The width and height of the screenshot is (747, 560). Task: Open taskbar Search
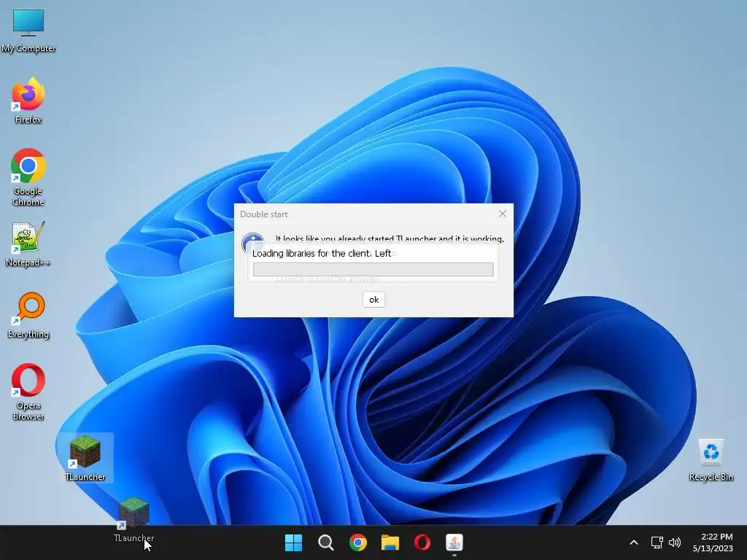(326, 542)
